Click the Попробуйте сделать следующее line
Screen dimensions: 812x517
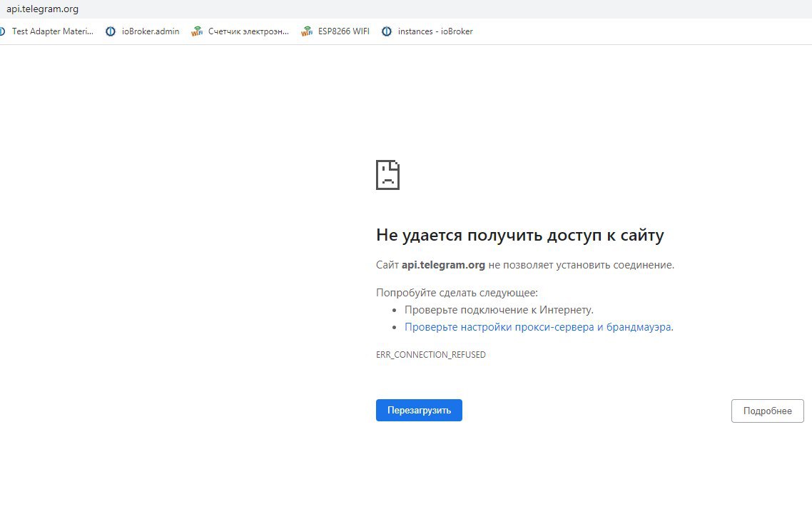(457, 293)
